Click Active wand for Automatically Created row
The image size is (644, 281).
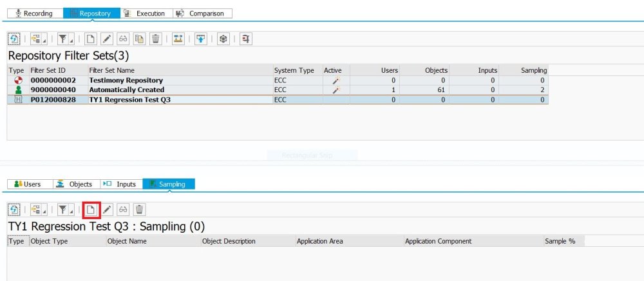pyautogui.click(x=336, y=90)
